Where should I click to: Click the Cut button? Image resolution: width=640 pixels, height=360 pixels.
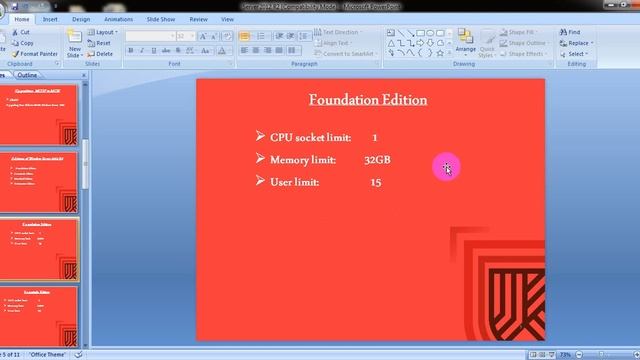21,32
